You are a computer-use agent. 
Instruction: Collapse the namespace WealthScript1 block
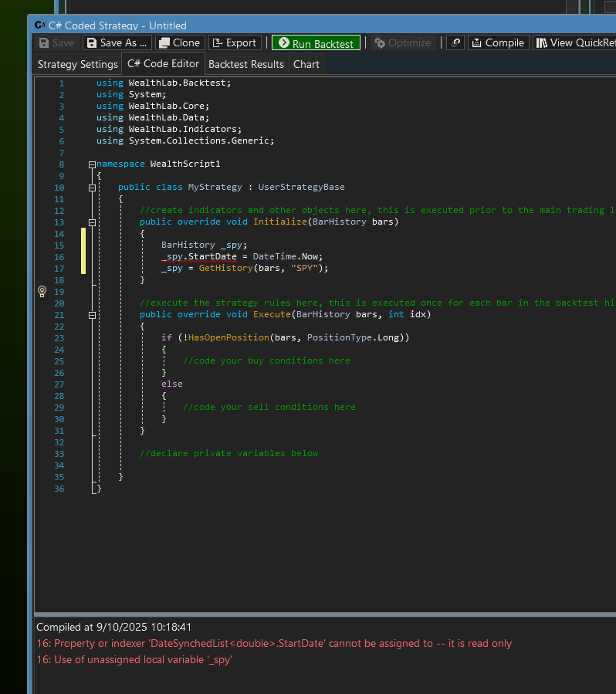92,164
